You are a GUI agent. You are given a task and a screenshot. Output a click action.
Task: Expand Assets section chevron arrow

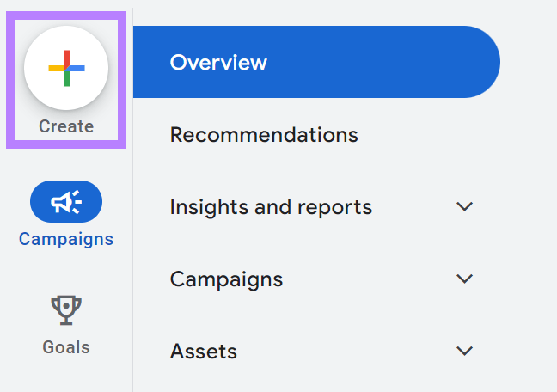465,351
